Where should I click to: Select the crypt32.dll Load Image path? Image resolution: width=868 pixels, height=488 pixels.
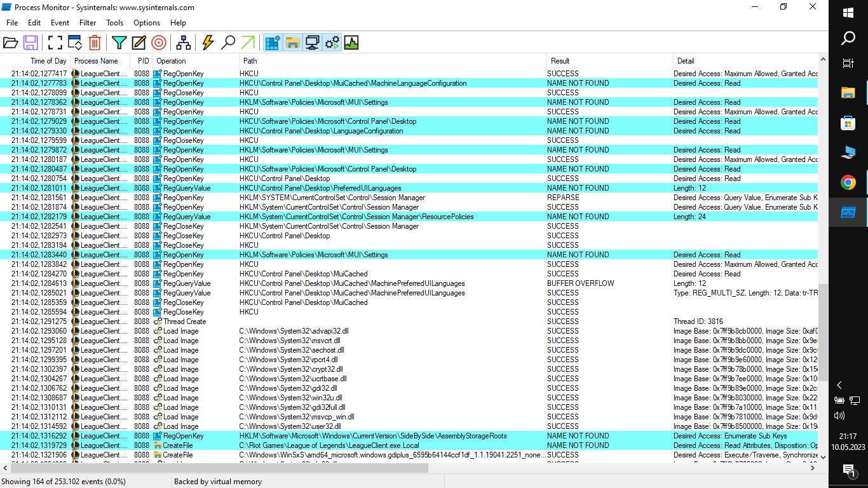pyautogui.click(x=291, y=369)
